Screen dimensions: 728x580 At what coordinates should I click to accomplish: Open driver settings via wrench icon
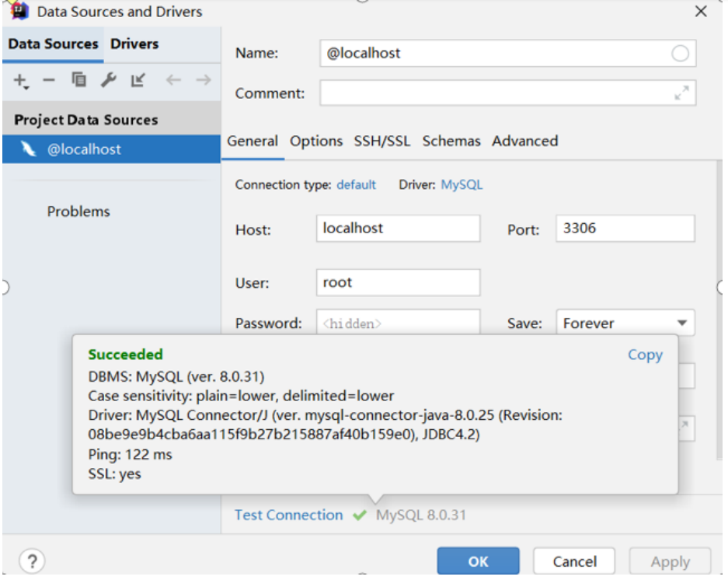point(109,80)
